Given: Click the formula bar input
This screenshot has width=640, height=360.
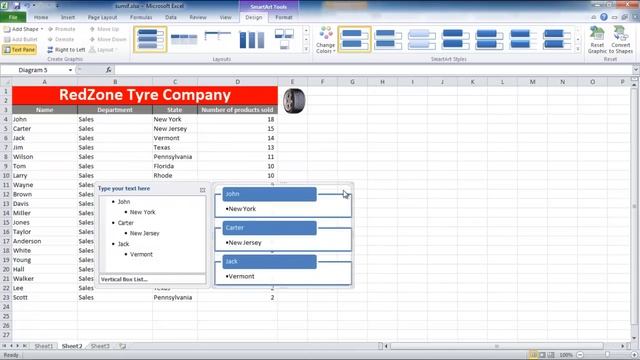Looking at the screenshot, I should click(x=373, y=70).
